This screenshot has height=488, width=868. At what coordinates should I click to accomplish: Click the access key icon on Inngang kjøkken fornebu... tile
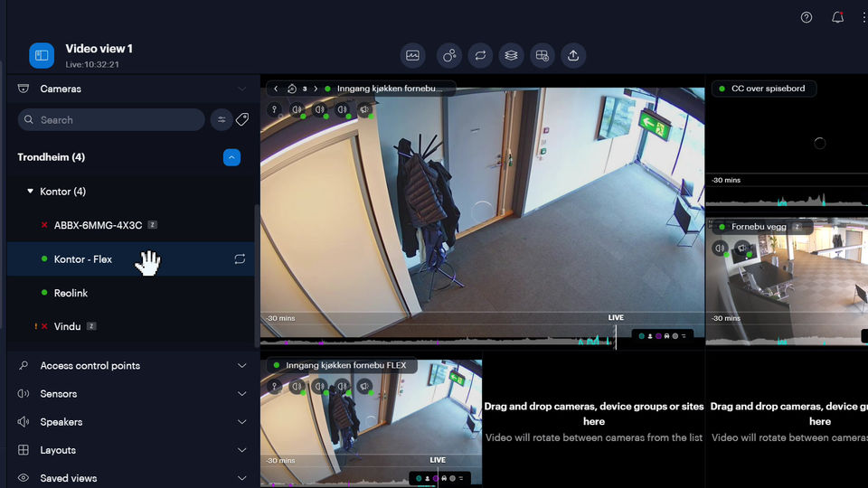[274, 109]
